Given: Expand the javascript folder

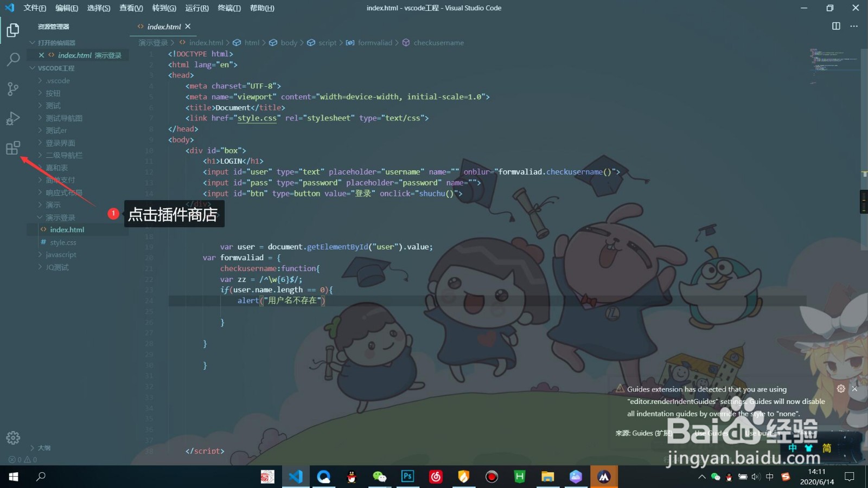Looking at the screenshot, I should 78,255.
